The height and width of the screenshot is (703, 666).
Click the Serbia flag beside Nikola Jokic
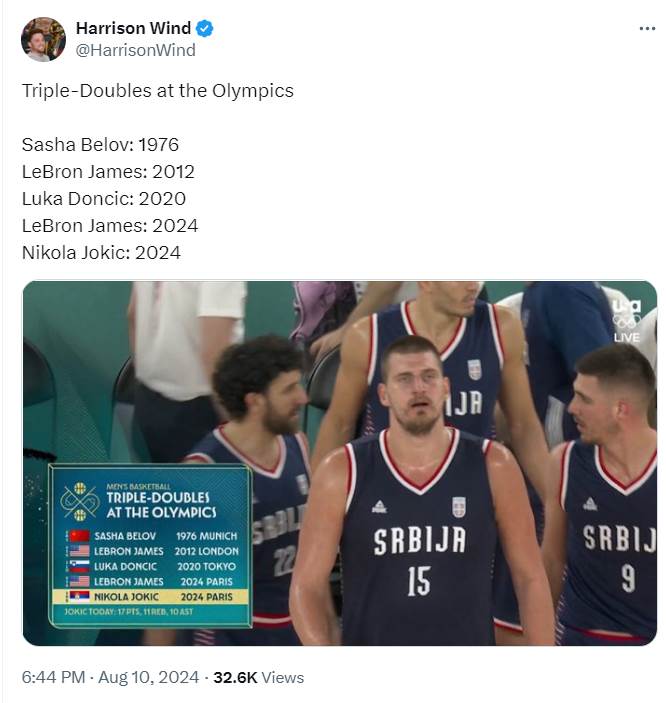tap(79, 596)
